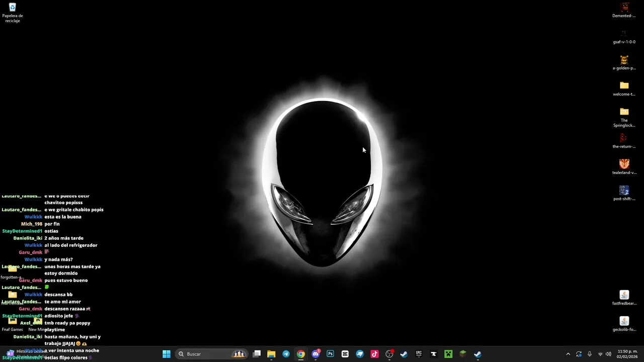Screen dimensions: 644x362
Task: Click the sync status tray icon
Action: (x=579, y=354)
